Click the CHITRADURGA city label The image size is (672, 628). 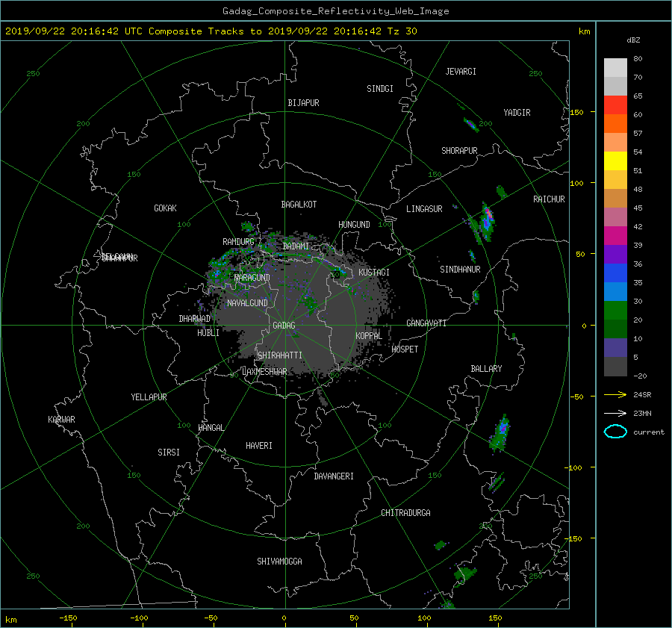click(x=406, y=513)
